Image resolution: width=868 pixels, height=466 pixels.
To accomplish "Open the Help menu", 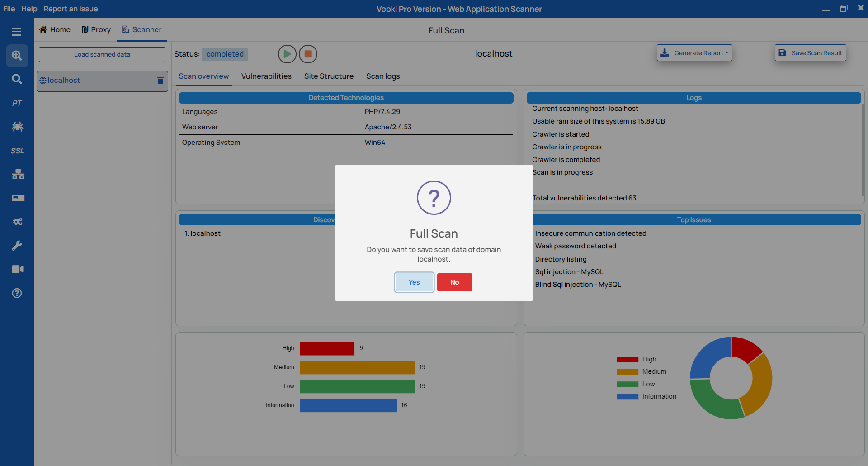I will (x=29, y=9).
